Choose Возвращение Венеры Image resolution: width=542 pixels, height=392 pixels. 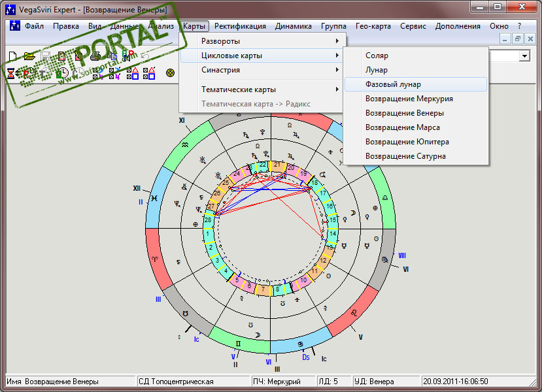[416, 113]
